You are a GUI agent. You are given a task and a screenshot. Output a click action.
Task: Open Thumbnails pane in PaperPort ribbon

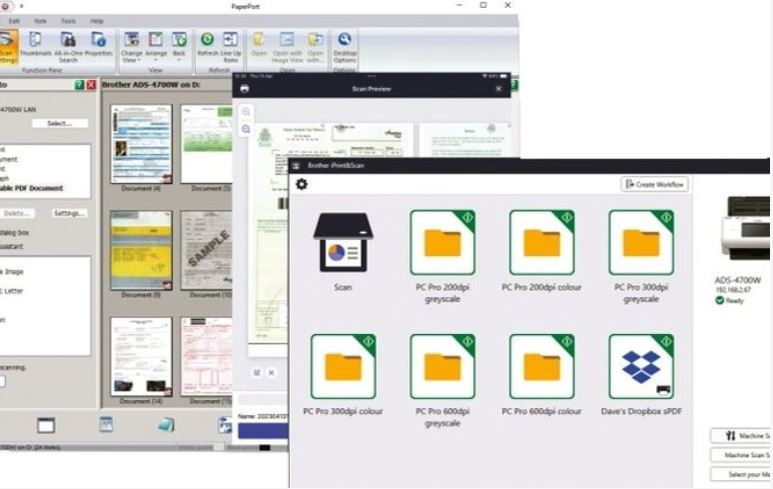coord(35,43)
